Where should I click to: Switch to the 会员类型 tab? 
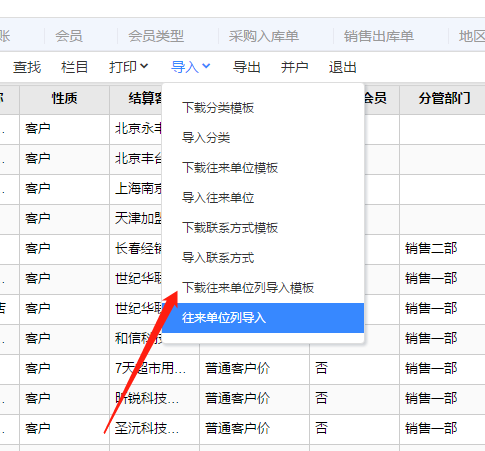click(156, 36)
